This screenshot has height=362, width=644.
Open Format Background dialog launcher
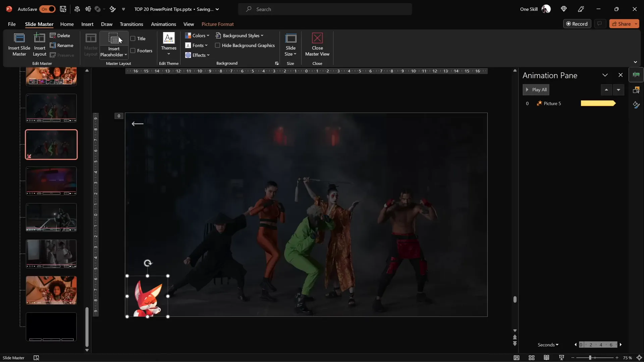(277, 63)
